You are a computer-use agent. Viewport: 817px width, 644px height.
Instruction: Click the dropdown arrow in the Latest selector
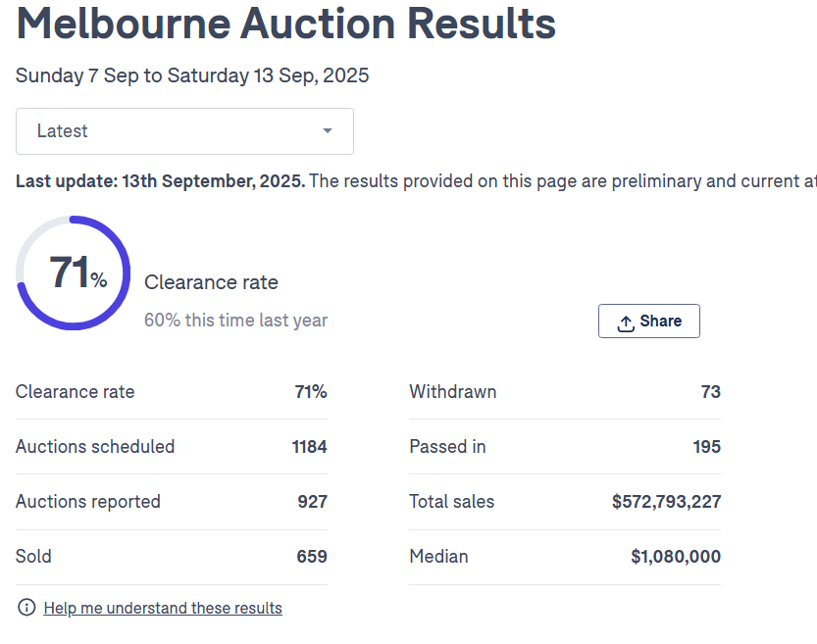[328, 131]
